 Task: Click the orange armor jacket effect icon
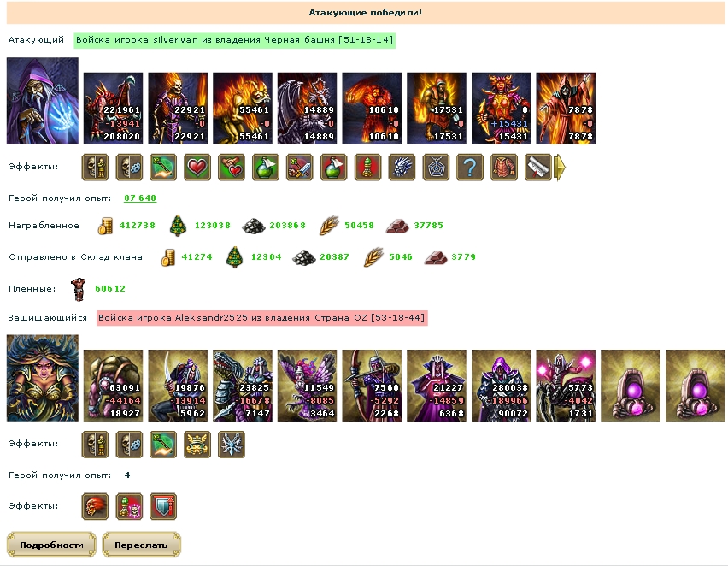tap(504, 168)
